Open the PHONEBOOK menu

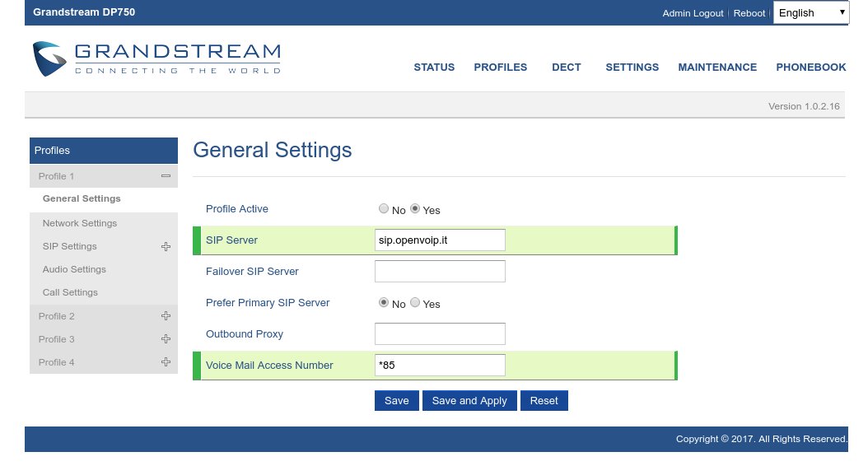(811, 67)
